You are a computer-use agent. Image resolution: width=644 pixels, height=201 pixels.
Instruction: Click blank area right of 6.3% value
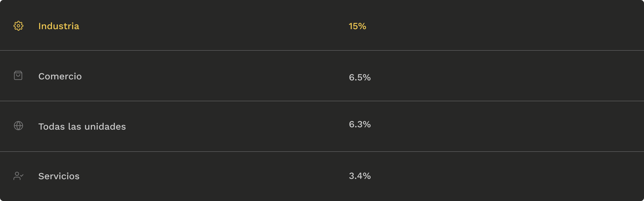[503, 126]
